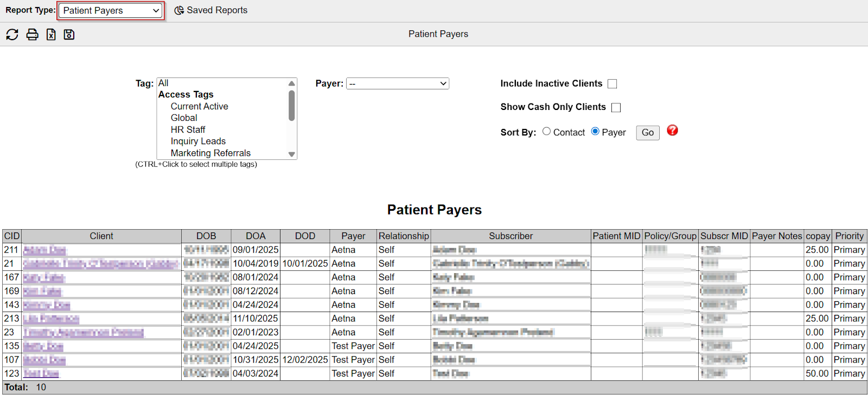This screenshot has height=395, width=868.
Task: Click the CID column header
Action: (x=11, y=236)
